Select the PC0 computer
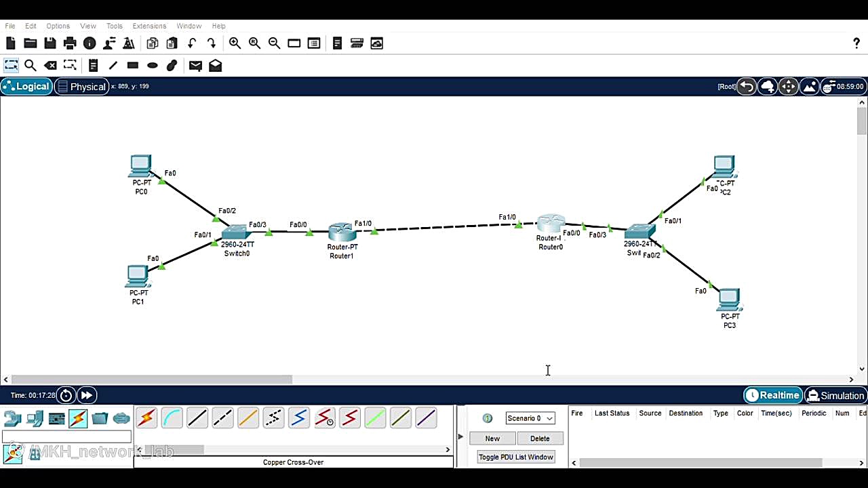Viewport: 868px width, 488px height. (x=140, y=166)
